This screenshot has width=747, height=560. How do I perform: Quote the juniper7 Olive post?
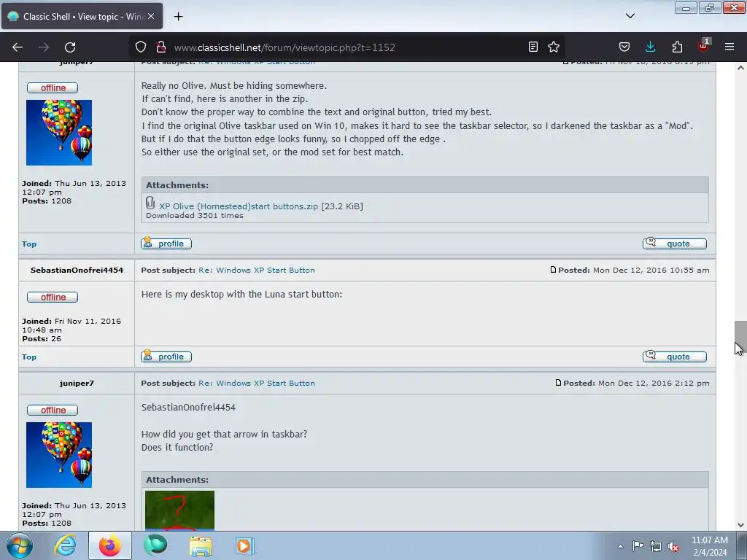675,244
